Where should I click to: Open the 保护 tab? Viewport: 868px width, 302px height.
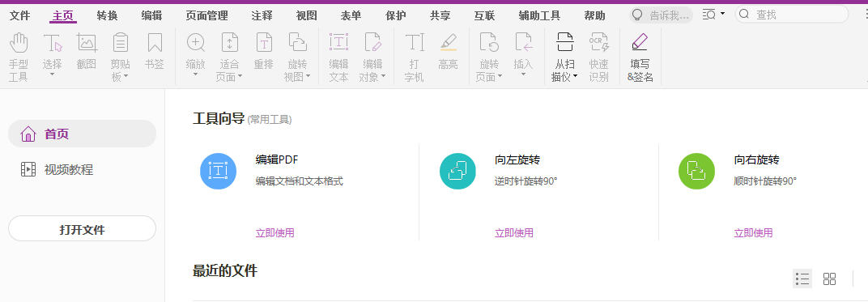(396, 16)
